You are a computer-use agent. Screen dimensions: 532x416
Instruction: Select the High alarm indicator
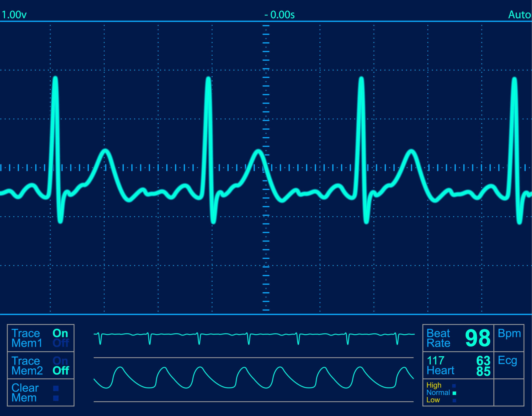point(454,386)
